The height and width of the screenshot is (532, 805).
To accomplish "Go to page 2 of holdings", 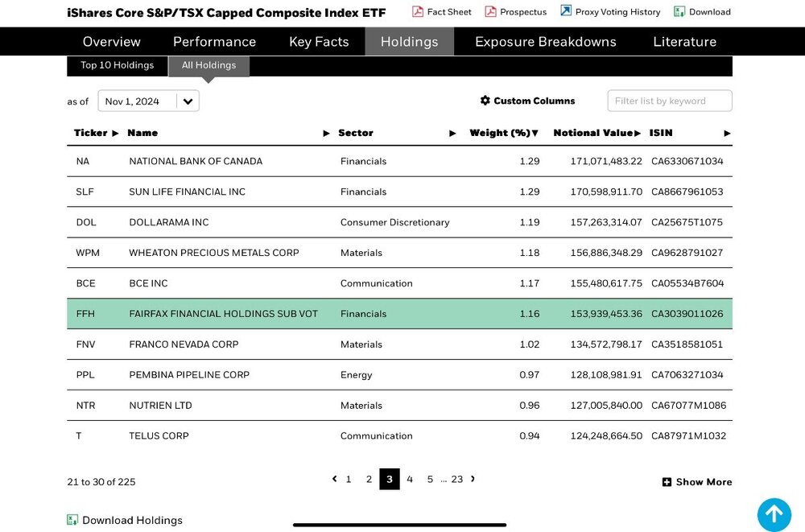I will pos(369,479).
